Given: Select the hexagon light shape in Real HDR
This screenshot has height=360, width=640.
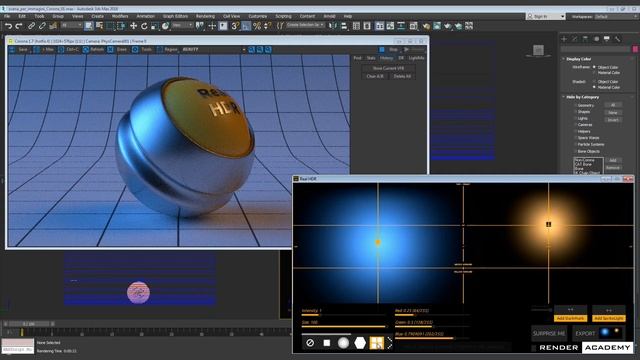Looking at the screenshot, I should 360,343.
